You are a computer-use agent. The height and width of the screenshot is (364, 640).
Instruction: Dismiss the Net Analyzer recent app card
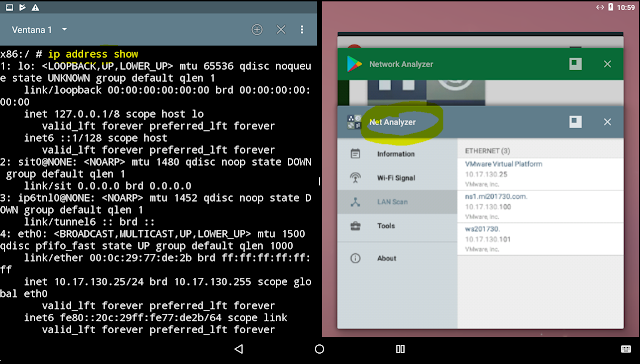[607, 122]
